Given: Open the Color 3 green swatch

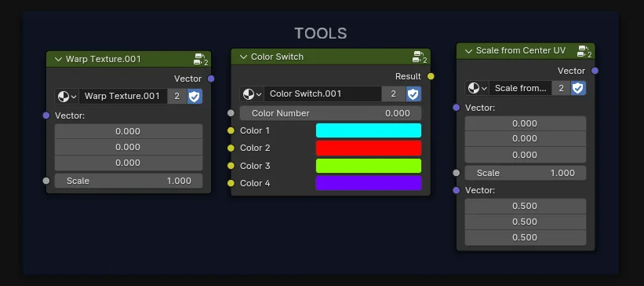Looking at the screenshot, I should pos(369,166).
